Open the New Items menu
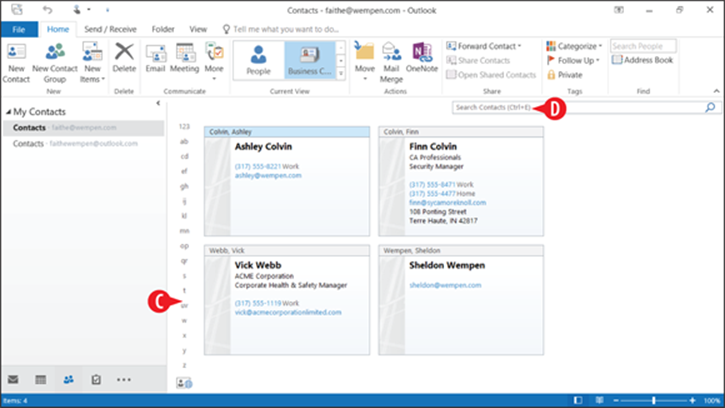 pos(92,63)
